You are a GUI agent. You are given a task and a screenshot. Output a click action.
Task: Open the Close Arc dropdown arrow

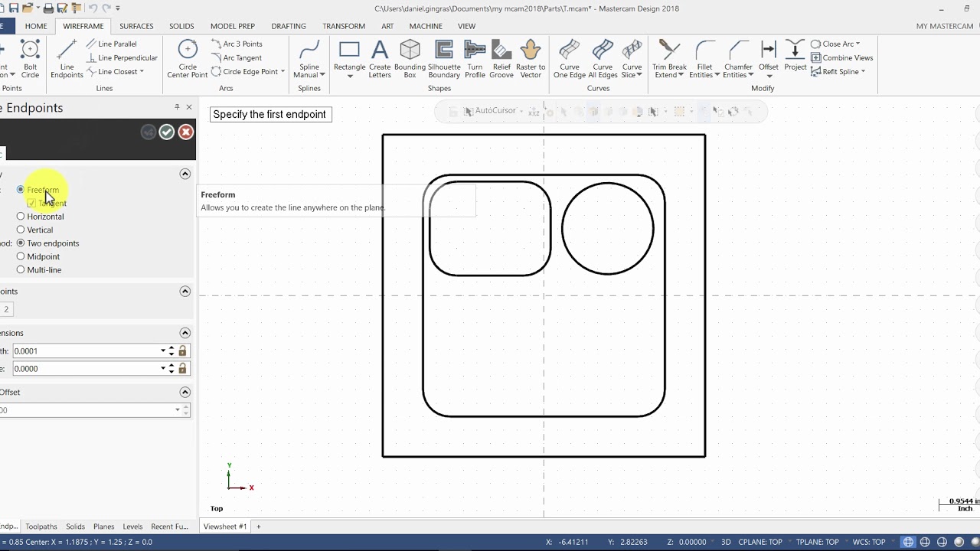(x=857, y=44)
